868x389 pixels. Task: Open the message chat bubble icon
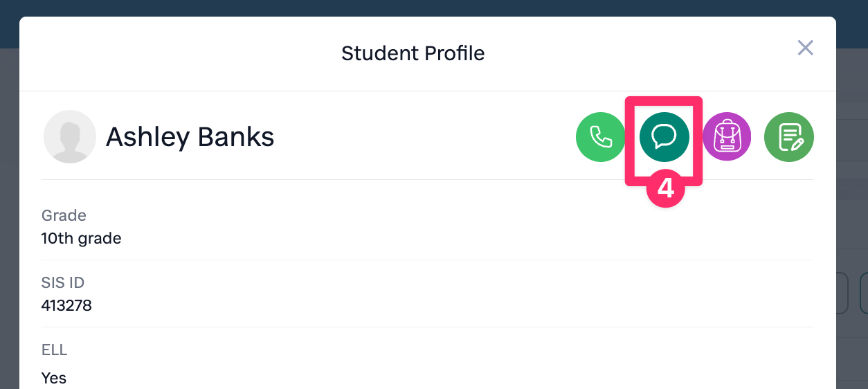tap(664, 137)
